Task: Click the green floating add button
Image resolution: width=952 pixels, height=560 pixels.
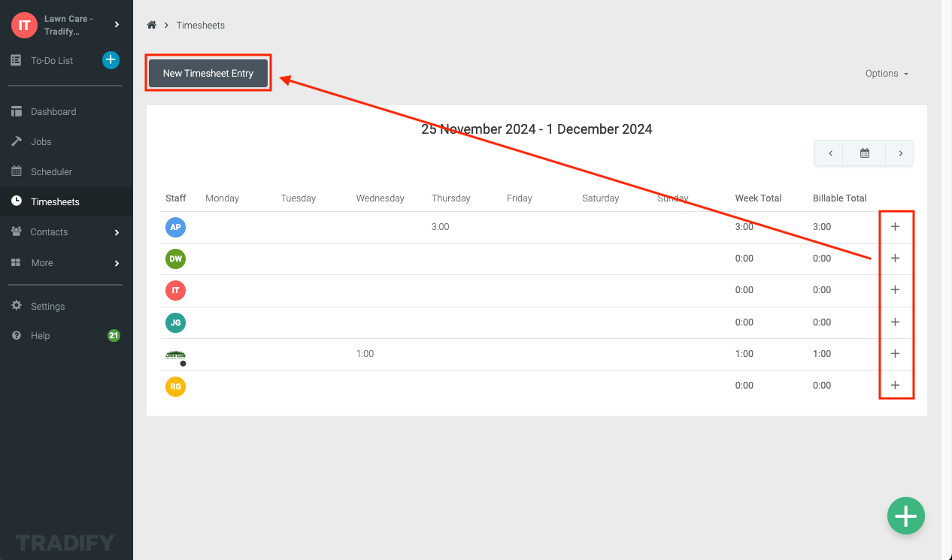Action: pos(905,516)
